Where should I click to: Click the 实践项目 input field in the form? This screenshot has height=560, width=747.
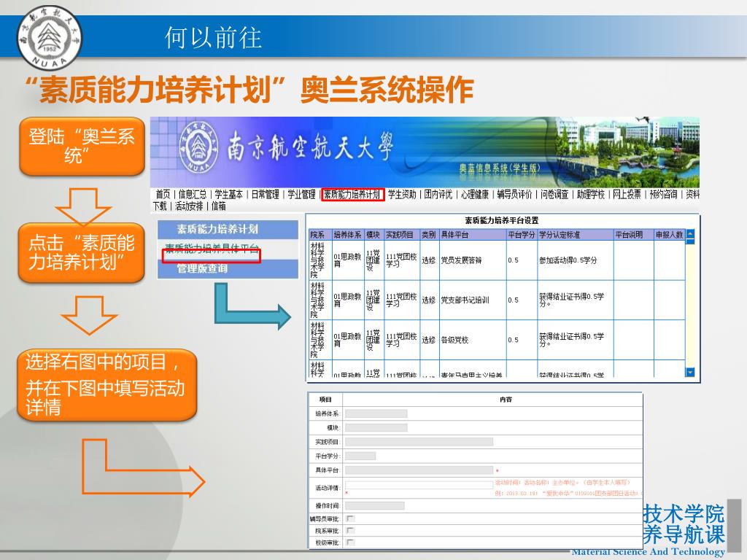click(419, 442)
